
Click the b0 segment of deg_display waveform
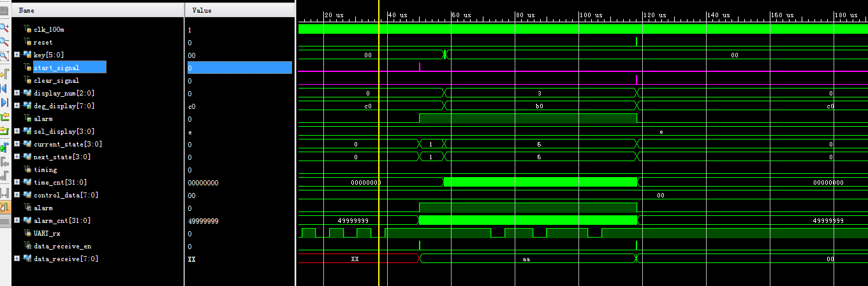(x=540, y=106)
